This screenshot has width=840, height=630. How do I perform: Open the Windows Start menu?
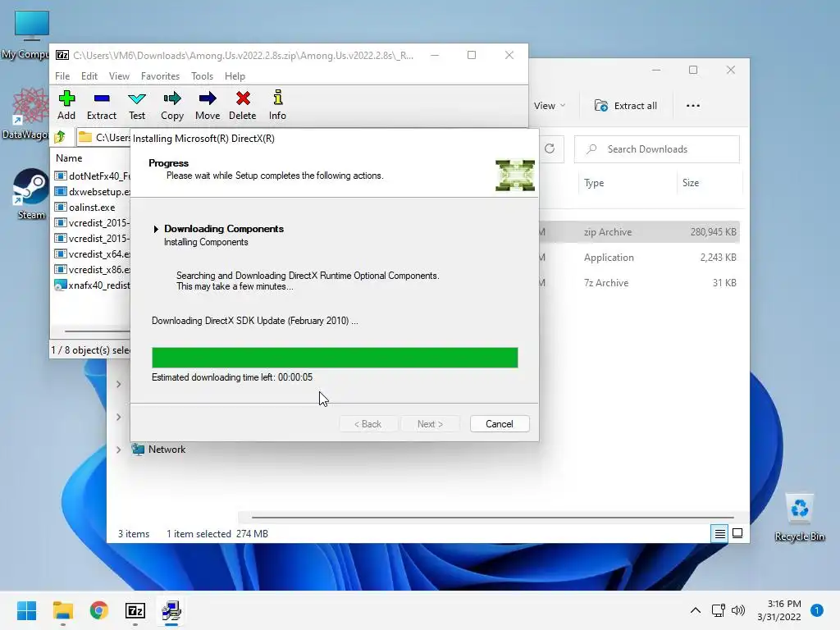tap(27, 610)
